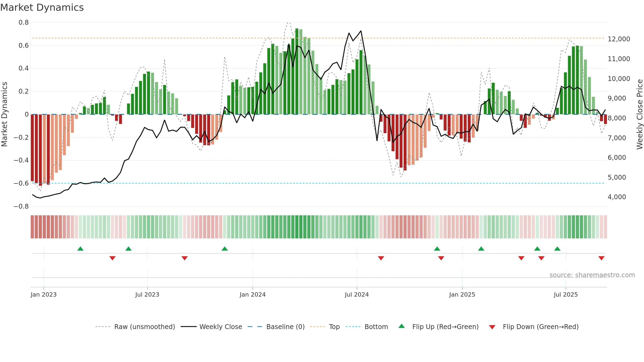This screenshot has height=362, width=644.
Task: Click the Jul 2023 x-axis label
Action: point(147,294)
